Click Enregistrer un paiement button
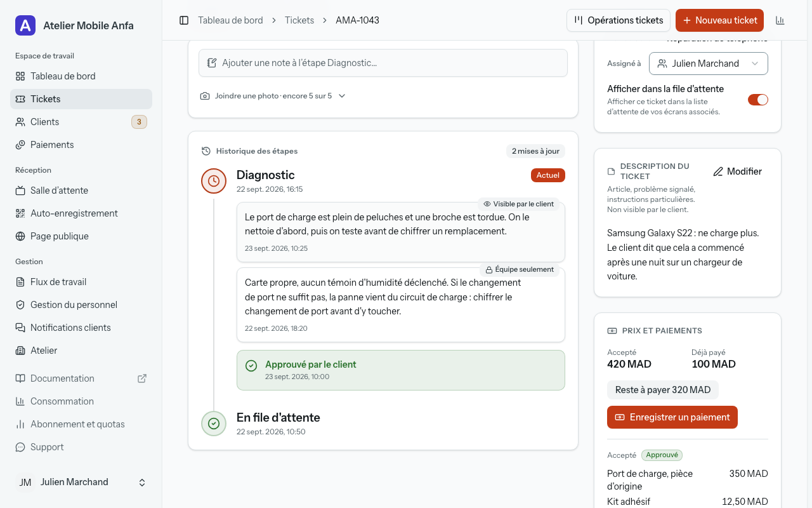 (672, 417)
